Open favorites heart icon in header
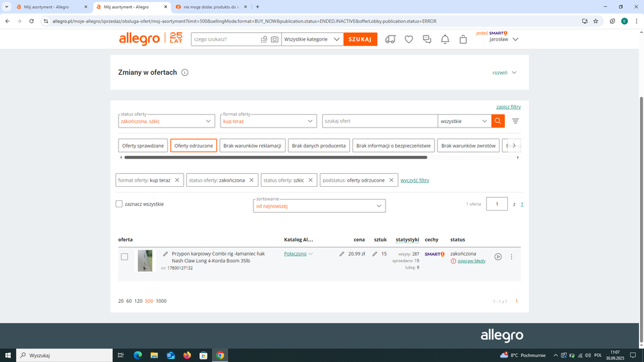Image resolution: width=644 pixels, height=362 pixels. (409, 39)
